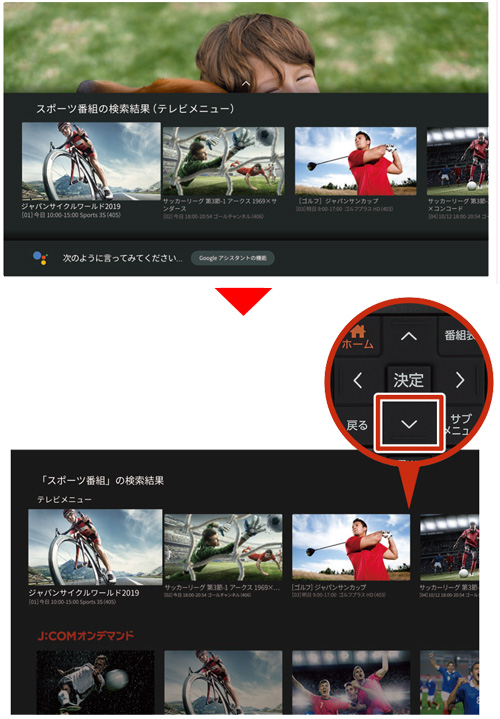
Task: Click the down arrow button on remote
Action: [409, 423]
